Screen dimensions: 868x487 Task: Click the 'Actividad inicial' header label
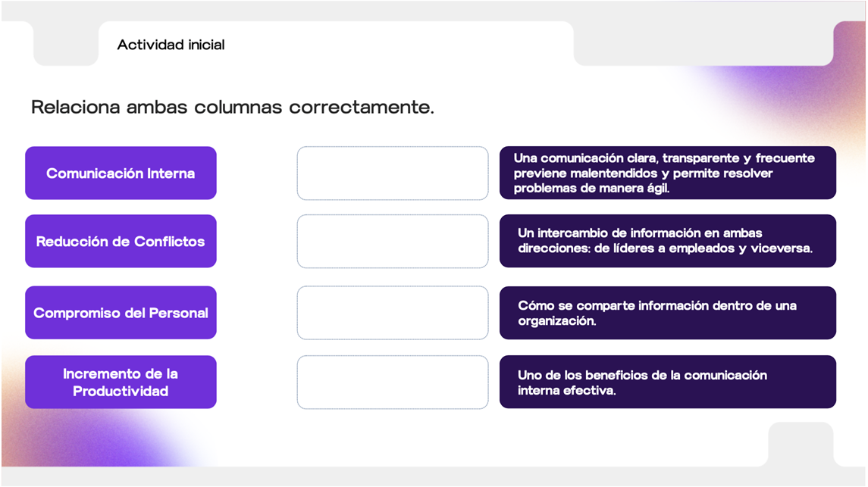(x=171, y=45)
